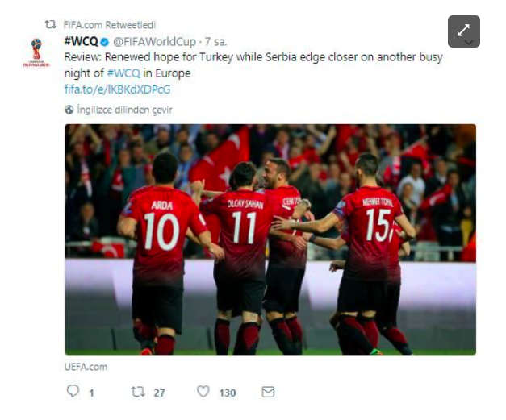This screenshot has height=420, width=506.
Task: Open the fifa.to/e/IKBKdXDPcG link
Action: pyautogui.click(x=118, y=89)
